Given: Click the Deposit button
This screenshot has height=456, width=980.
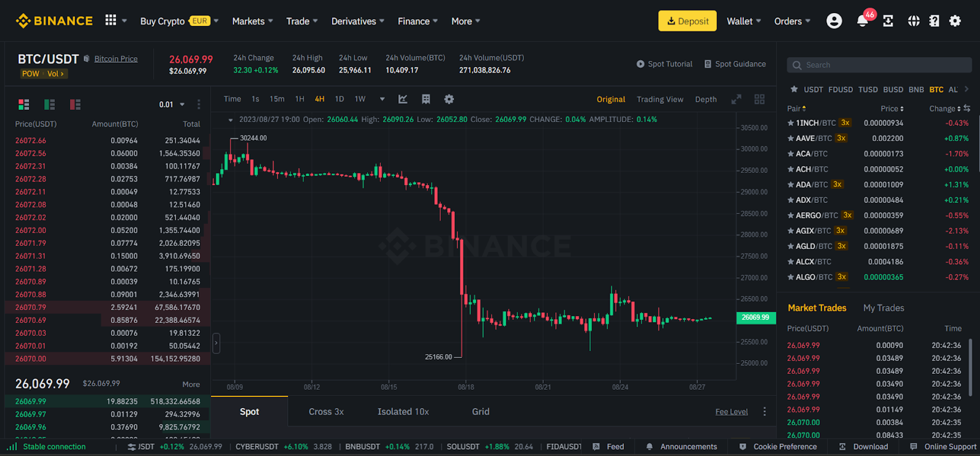Looking at the screenshot, I should [x=687, y=21].
